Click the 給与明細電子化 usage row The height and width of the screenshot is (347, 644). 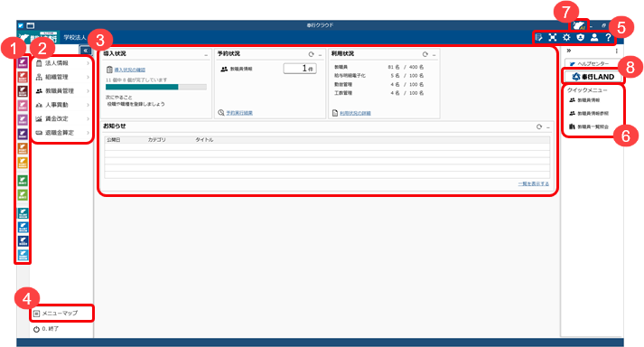pyautogui.click(x=378, y=76)
